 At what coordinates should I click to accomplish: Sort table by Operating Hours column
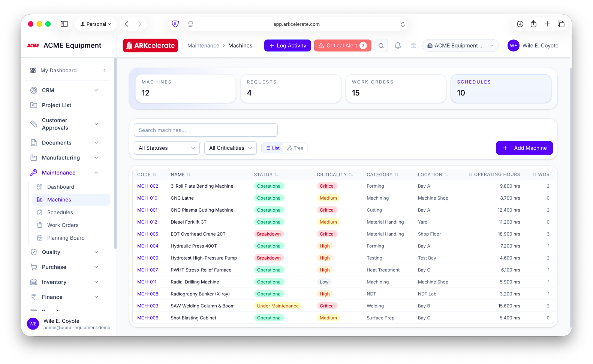point(494,175)
